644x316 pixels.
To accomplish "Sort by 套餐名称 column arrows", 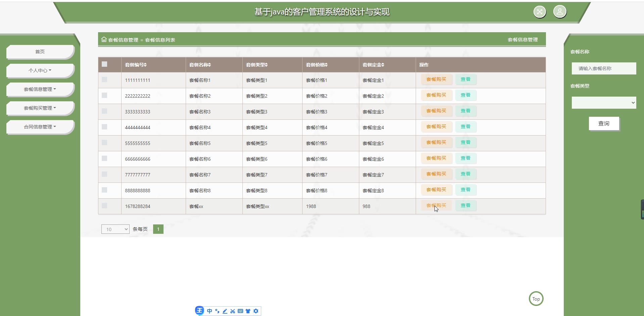I will (210, 65).
